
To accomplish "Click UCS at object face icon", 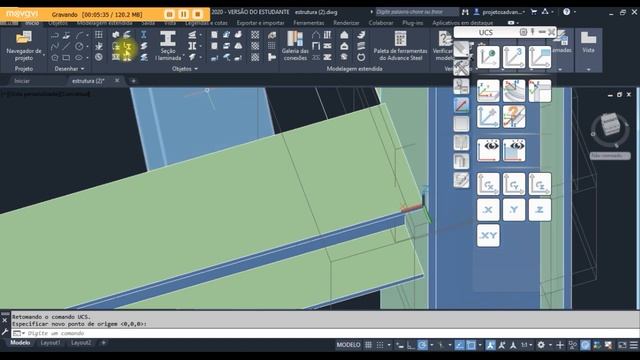I will point(540,57).
